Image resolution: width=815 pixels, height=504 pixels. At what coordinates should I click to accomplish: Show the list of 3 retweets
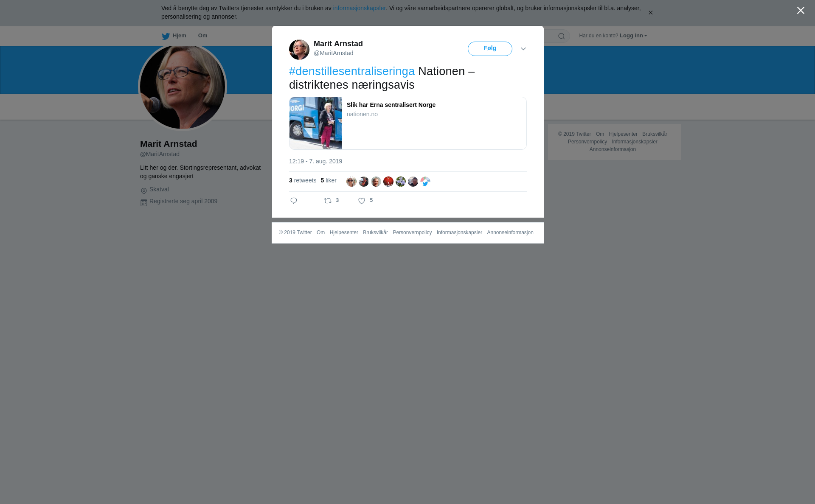tap(303, 180)
